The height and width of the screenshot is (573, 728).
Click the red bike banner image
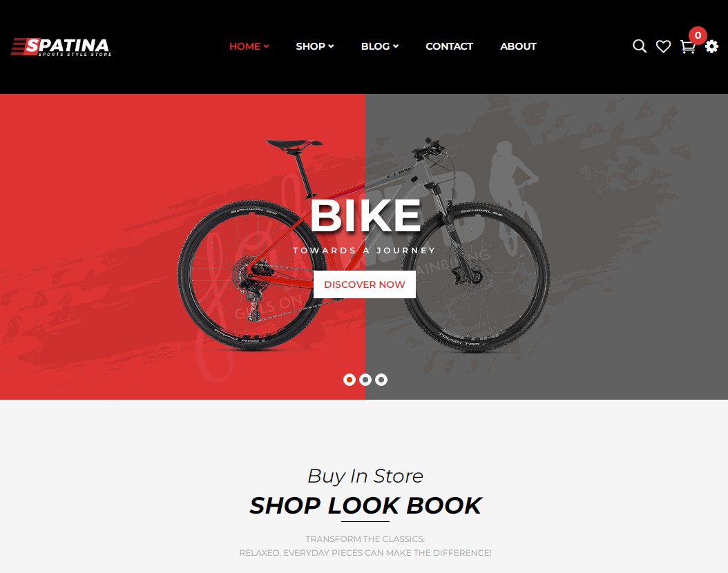[x=363, y=246]
